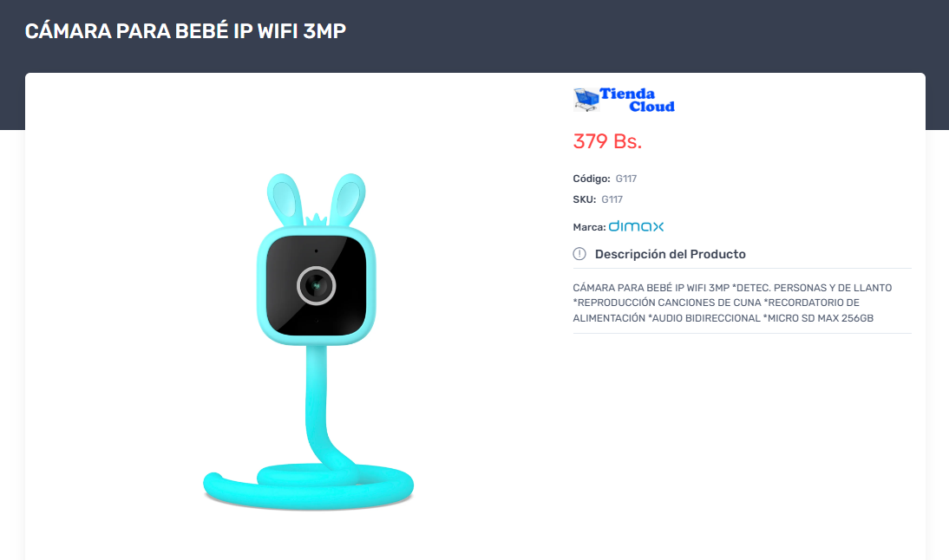949x560 pixels.
Task: Open the dimax brand logo
Action: point(636,226)
